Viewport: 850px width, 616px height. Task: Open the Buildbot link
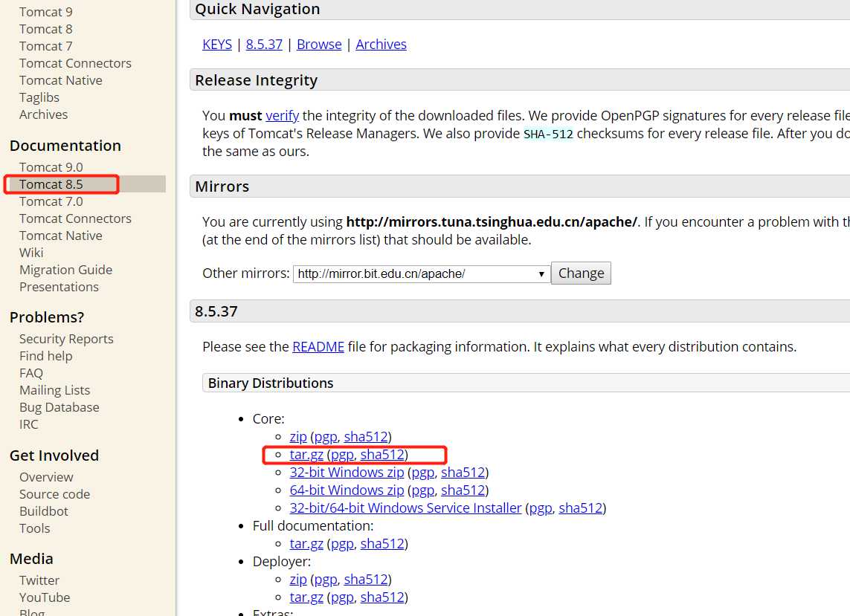click(x=43, y=511)
